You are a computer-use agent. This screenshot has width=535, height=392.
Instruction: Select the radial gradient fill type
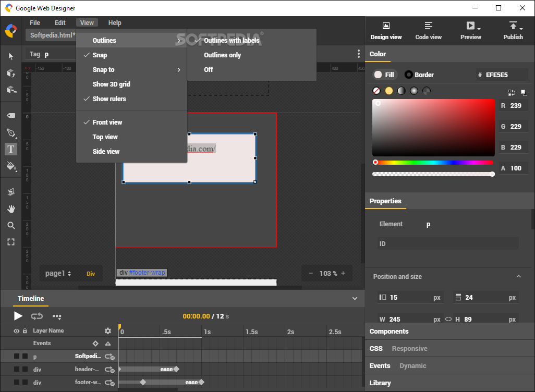click(x=414, y=91)
